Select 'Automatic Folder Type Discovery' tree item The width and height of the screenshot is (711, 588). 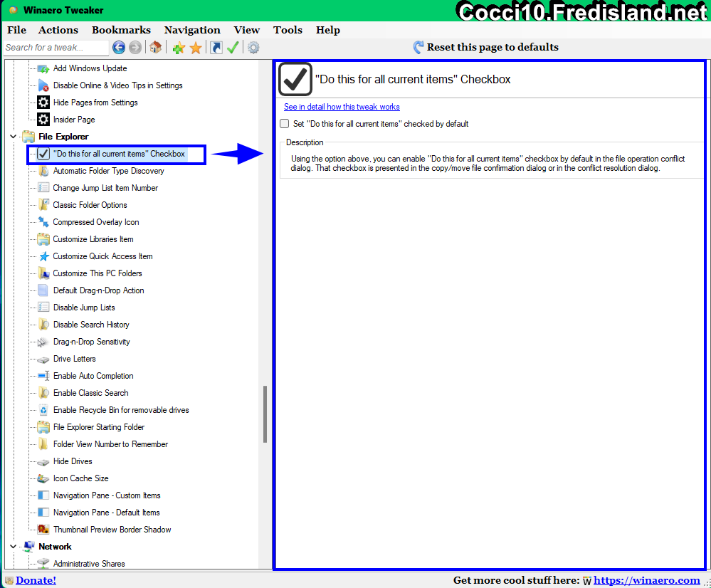(x=108, y=171)
